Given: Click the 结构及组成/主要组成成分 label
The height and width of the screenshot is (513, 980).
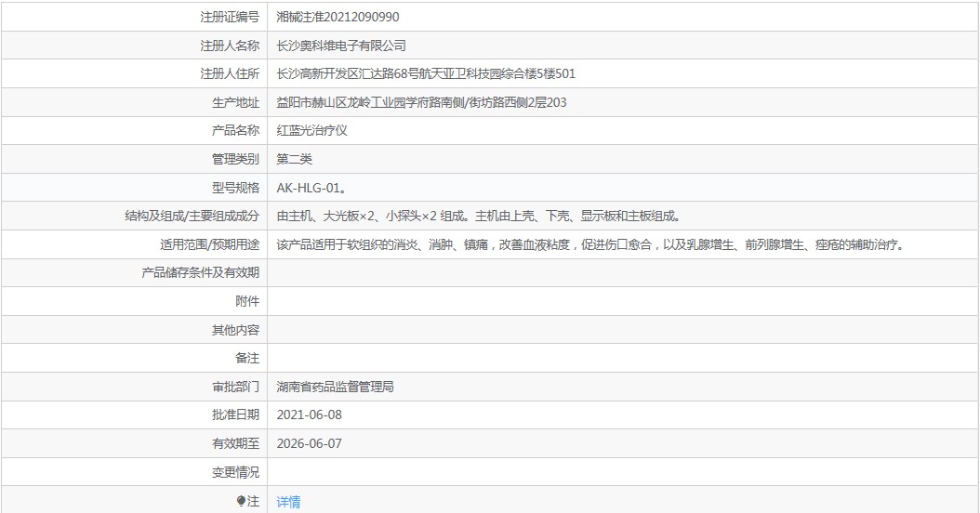Looking at the screenshot, I should pos(192,217).
